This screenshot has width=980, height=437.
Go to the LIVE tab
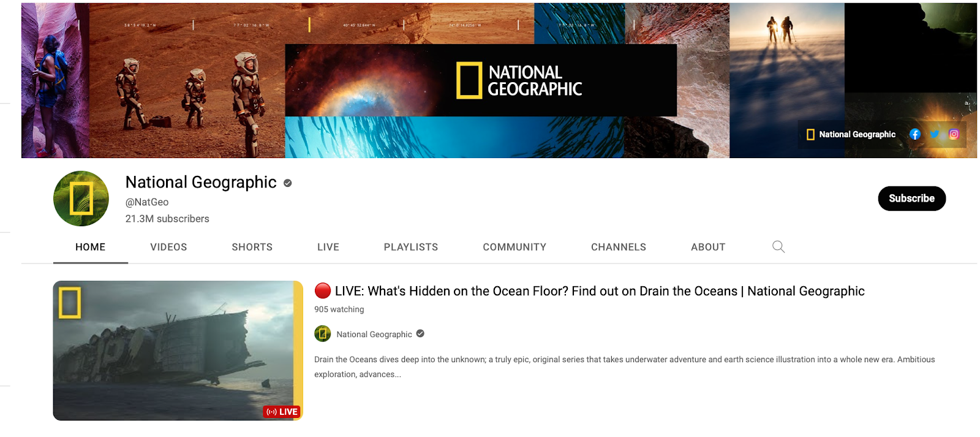click(328, 247)
